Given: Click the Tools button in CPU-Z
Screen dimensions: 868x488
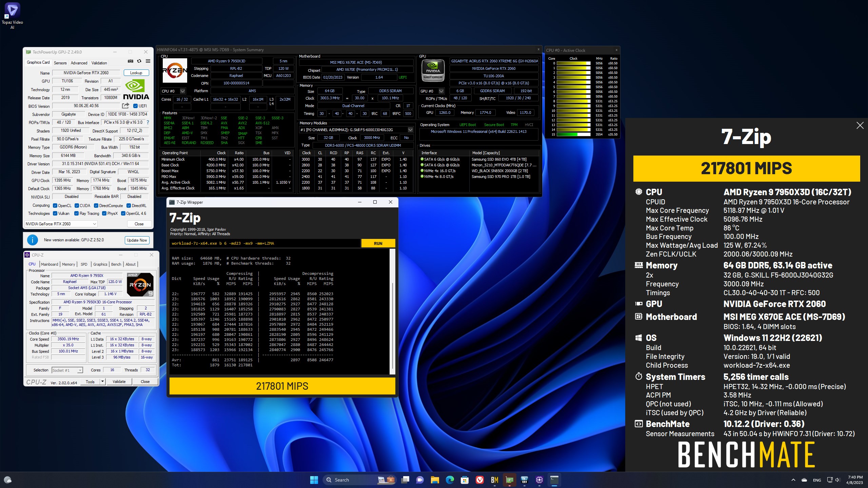Looking at the screenshot, I should tap(90, 382).
